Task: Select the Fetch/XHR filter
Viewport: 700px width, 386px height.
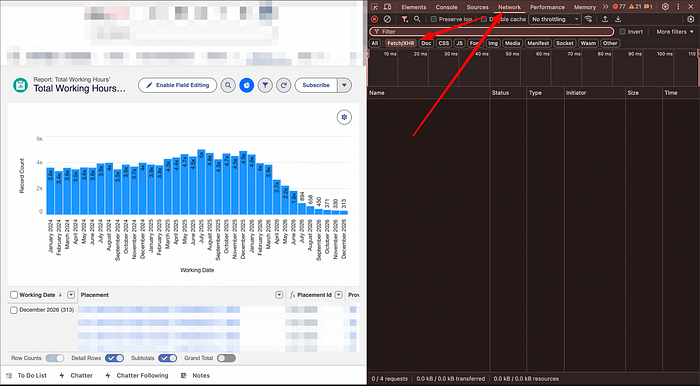Action: point(401,43)
